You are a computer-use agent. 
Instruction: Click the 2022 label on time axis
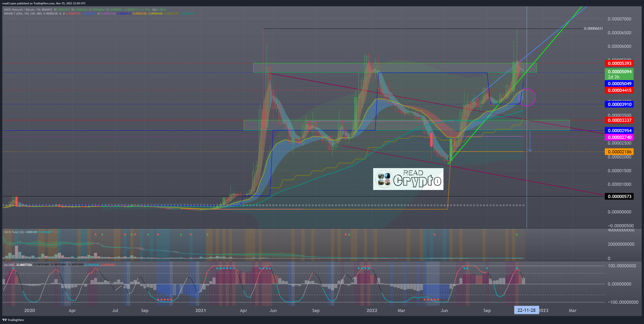(x=372, y=310)
